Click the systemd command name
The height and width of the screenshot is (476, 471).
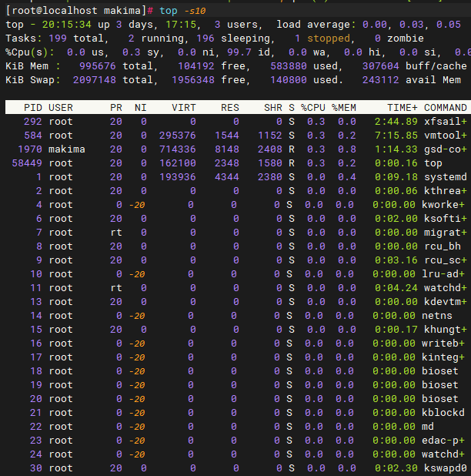point(446,177)
